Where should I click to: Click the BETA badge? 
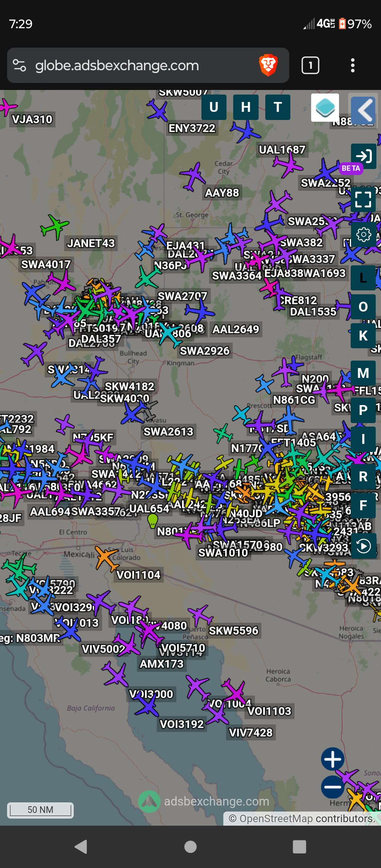tap(351, 168)
